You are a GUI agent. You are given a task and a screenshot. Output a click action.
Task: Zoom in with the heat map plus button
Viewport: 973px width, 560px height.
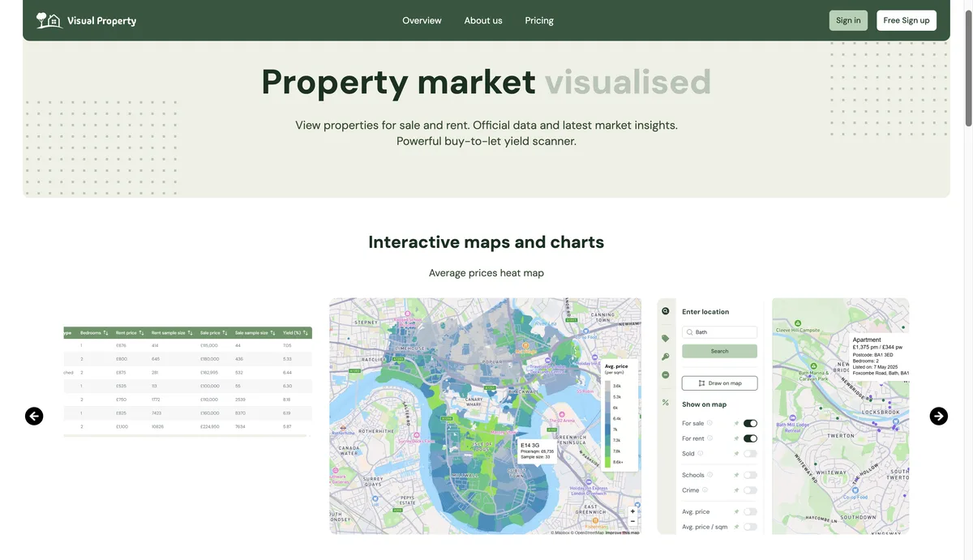point(633,511)
